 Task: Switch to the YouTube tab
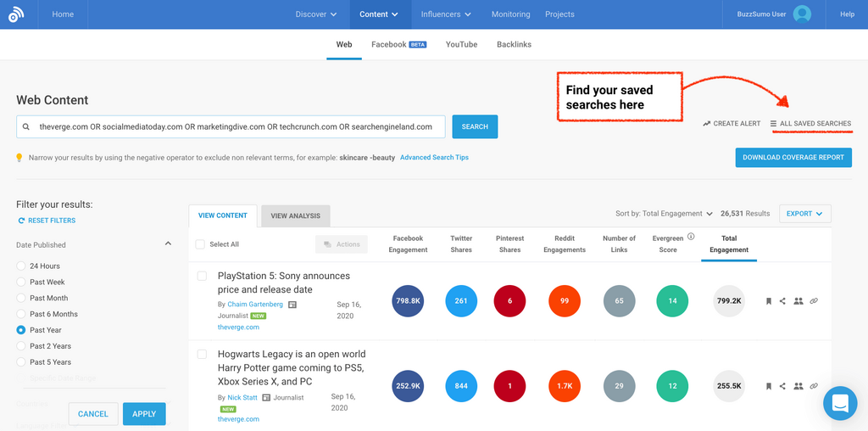click(461, 44)
